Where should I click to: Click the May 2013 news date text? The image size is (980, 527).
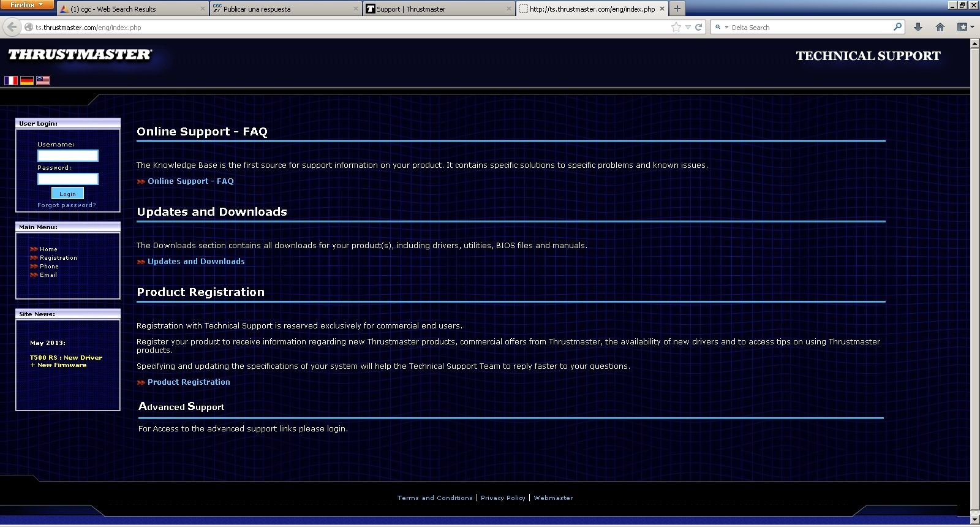(48, 343)
